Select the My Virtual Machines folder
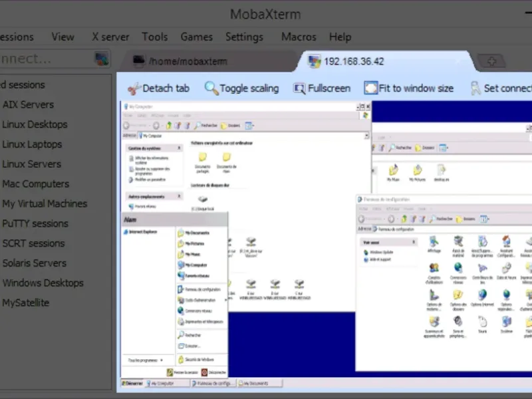The width and height of the screenshot is (532, 399). point(45,204)
